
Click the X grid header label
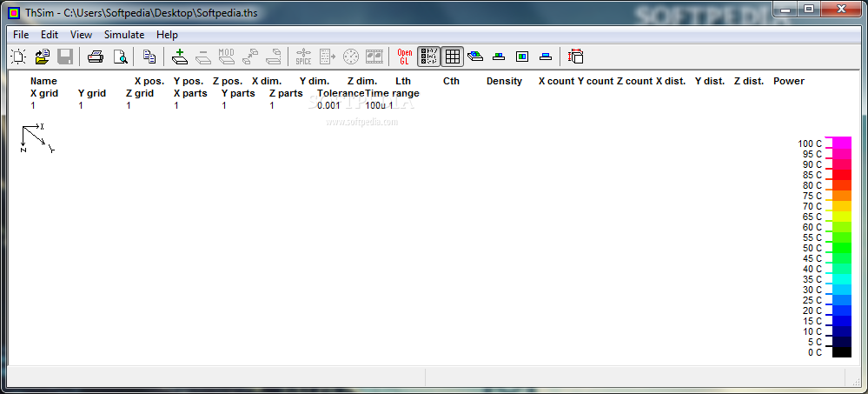(x=44, y=93)
